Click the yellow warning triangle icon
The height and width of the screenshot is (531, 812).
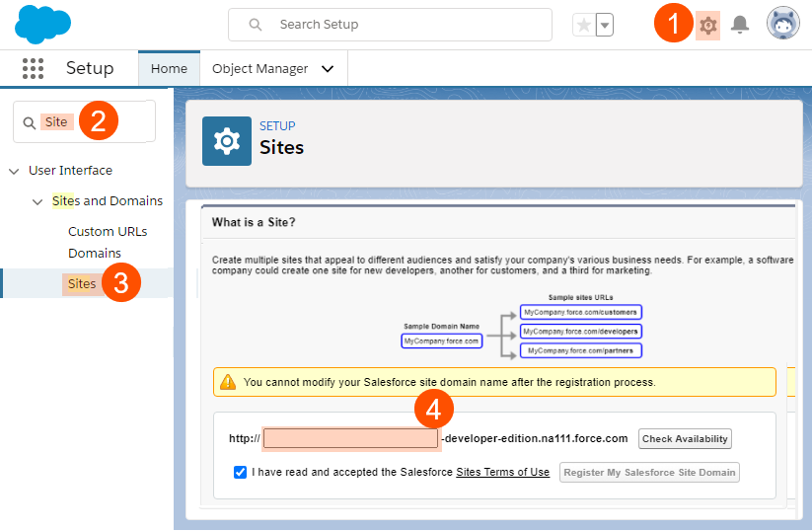[228, 382]
